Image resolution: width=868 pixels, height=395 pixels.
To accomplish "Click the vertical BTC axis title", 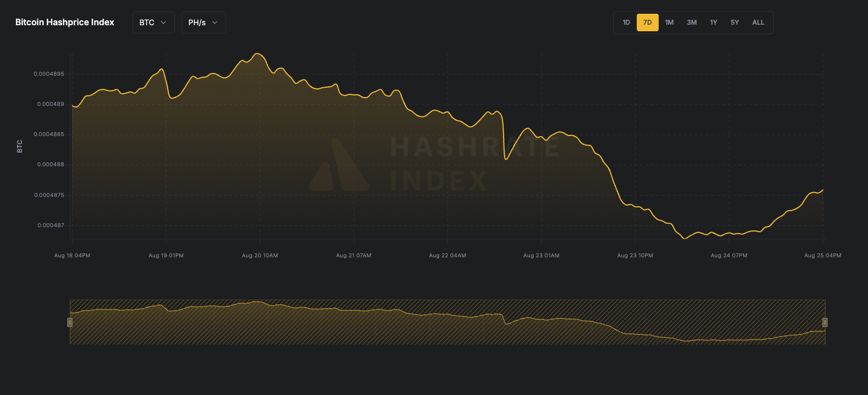I will click(20, 146).
